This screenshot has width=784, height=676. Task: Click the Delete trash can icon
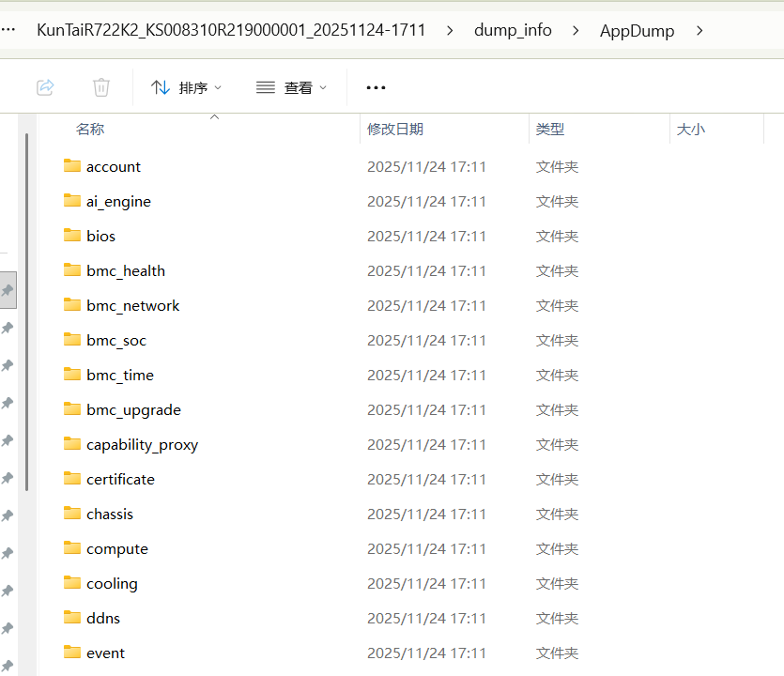(x=101, y=87)
